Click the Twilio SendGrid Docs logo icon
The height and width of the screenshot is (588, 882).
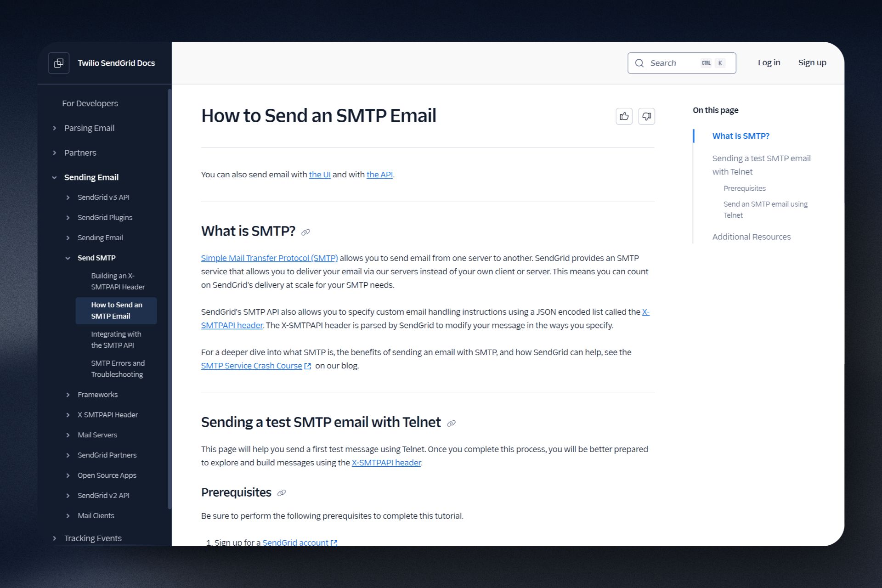[x=59, y=63]
